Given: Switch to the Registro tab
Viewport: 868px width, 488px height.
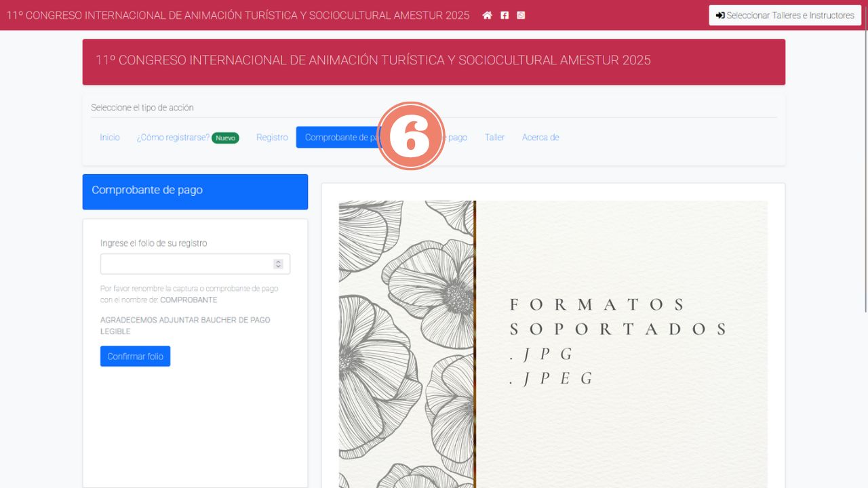Looking at the screenshot, I should 272,137.
